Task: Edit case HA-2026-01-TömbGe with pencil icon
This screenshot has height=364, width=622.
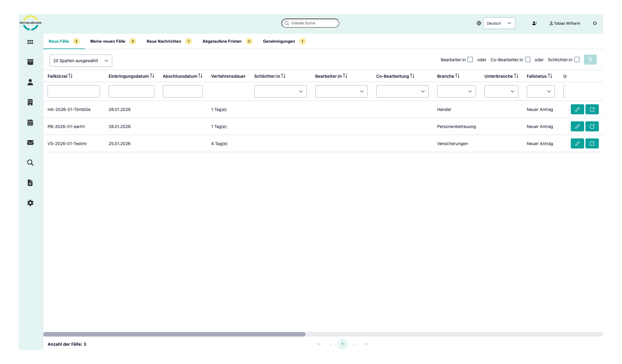Action: (577, 109)
